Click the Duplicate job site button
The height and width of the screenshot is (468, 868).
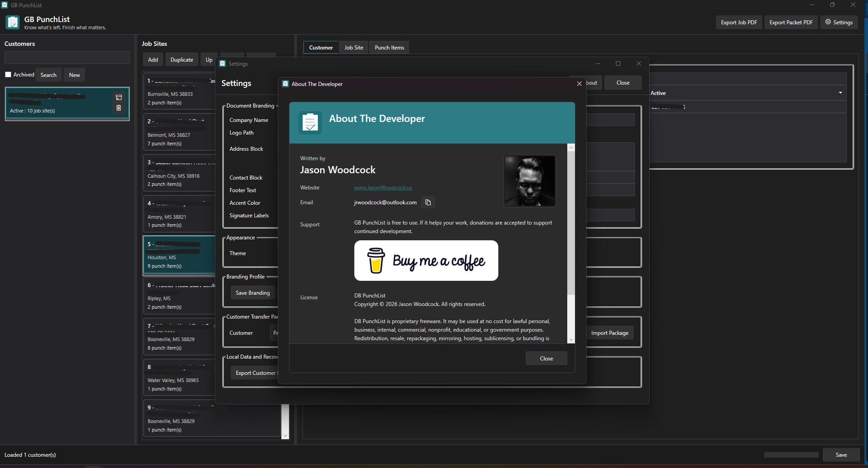pos(182,60)
